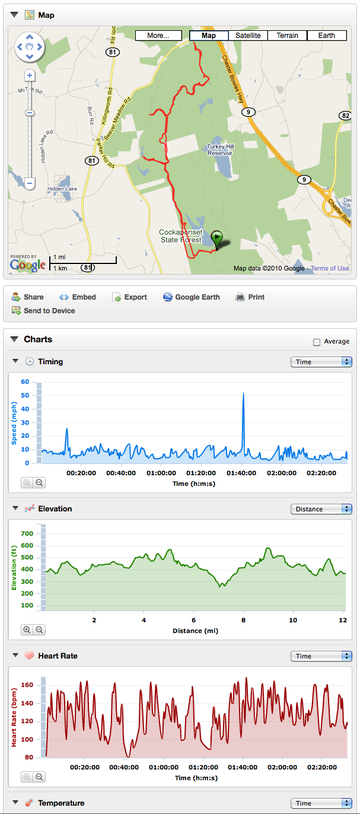Zoom in the map with plus button
This screenshot has width=360, height=814.
tap(30, 76)
